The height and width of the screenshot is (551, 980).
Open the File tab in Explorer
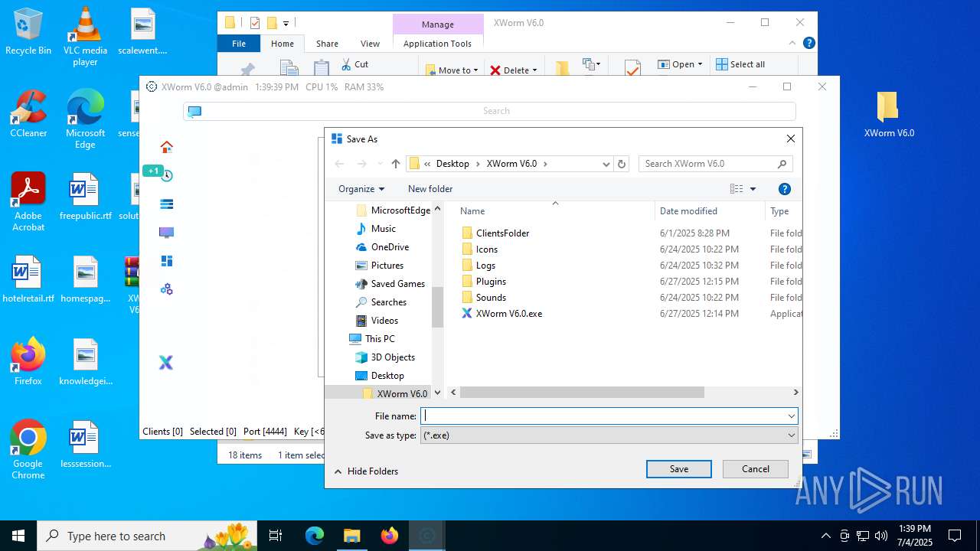tap(239, 44)
